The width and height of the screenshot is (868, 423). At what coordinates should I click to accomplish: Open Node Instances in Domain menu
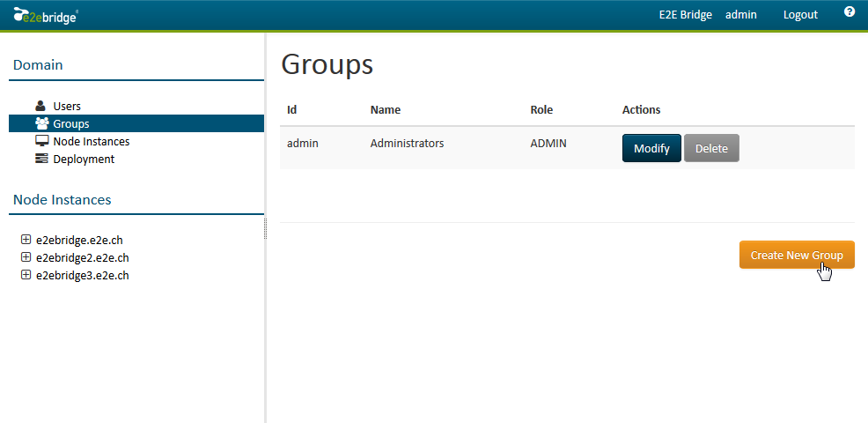coord(91,141)
